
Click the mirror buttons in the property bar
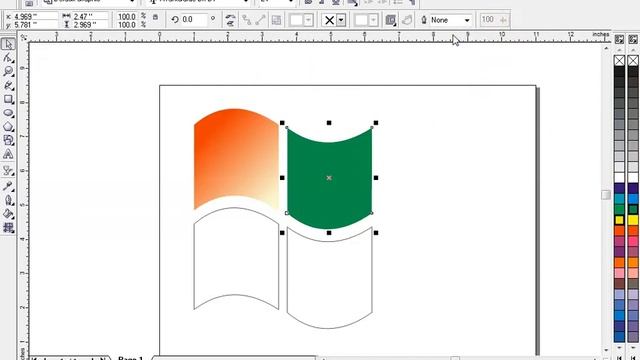(230, 20)
